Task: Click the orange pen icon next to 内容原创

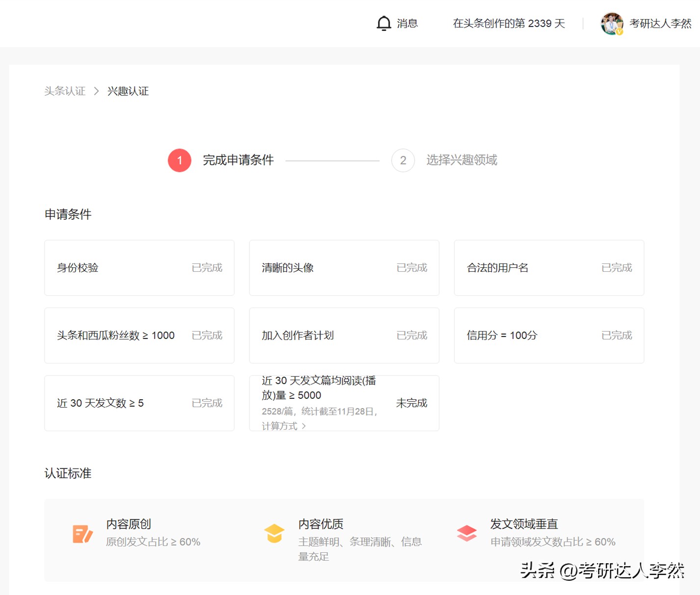Action: 82,533
